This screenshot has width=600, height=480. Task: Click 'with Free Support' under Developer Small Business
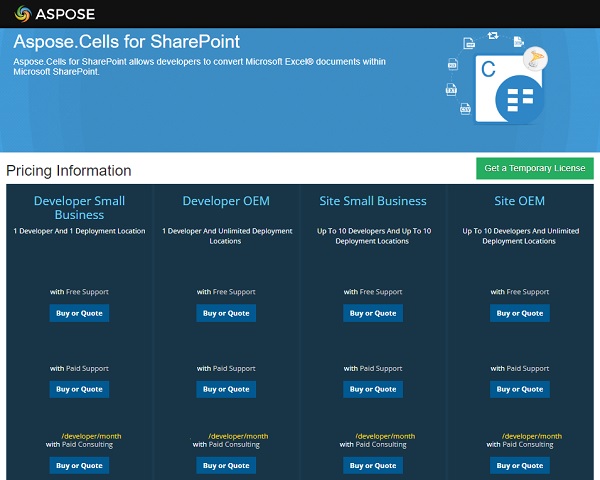click(x=79, y=292)
